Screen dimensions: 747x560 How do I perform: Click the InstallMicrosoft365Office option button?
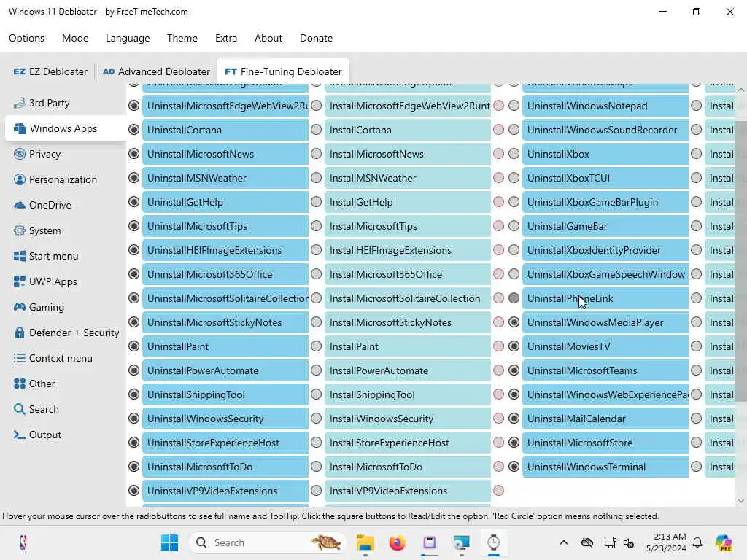[x=408, y=274]
